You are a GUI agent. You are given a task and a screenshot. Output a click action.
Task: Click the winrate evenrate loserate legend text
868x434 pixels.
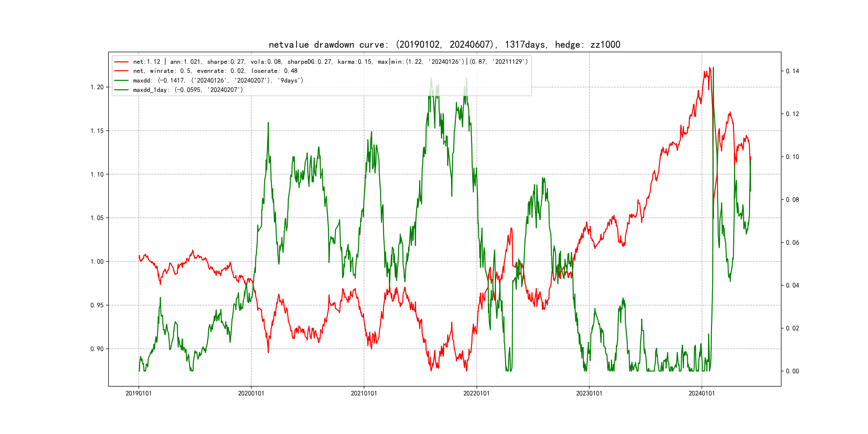tap(215, 71)
